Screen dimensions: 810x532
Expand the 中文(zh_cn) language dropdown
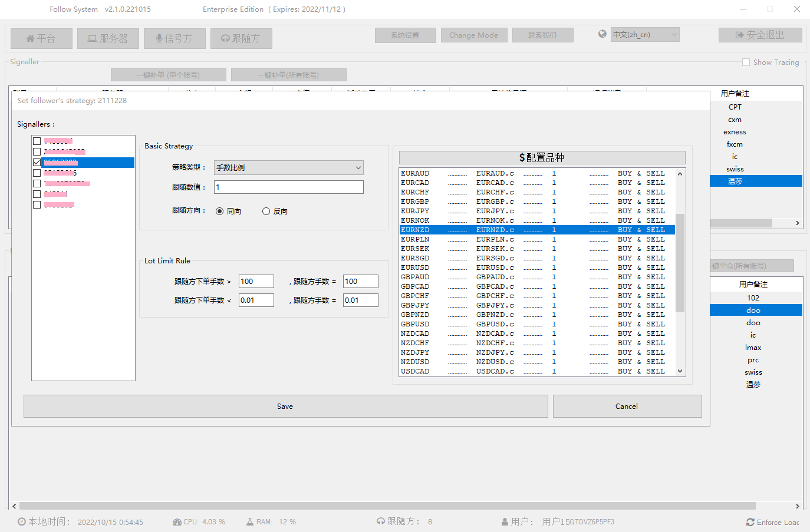coord(645,35)
